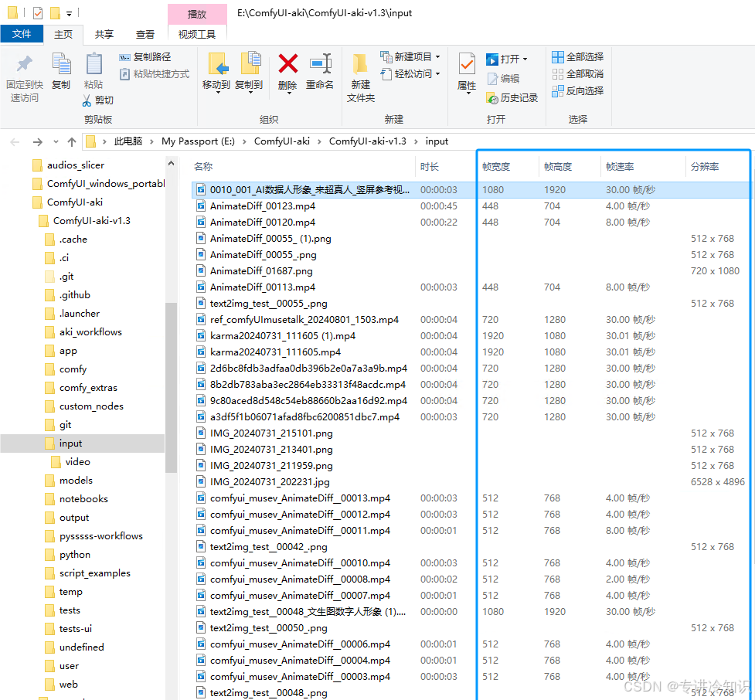Select the models folder in sidebar tree
Image resolution: width=755 pixels, height=700 pixels.
(76, 481)
